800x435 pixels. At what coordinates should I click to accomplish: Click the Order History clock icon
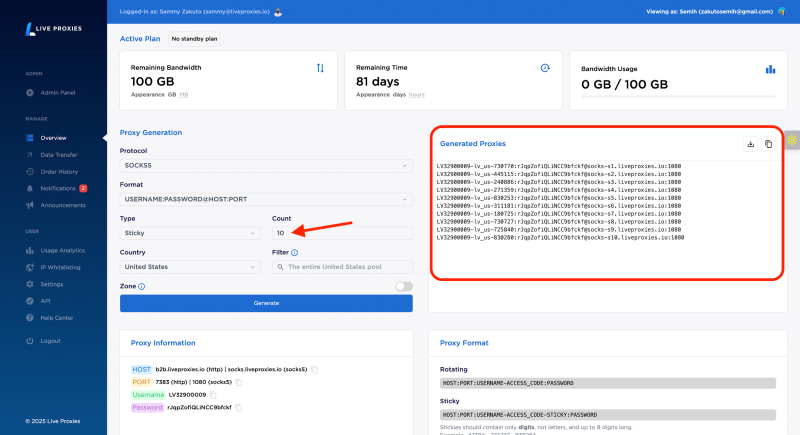pos(30,172)
